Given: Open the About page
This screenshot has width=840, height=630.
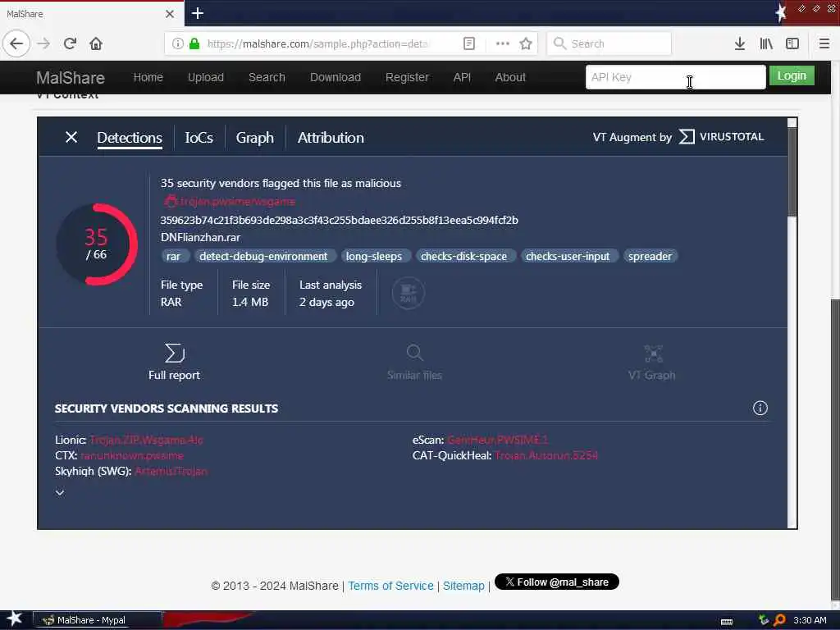Looking at the screenshot, I should 510,77.
